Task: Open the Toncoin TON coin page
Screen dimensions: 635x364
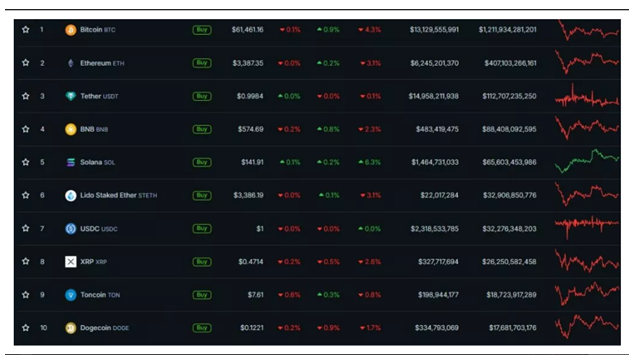Action: coord(100,295)
